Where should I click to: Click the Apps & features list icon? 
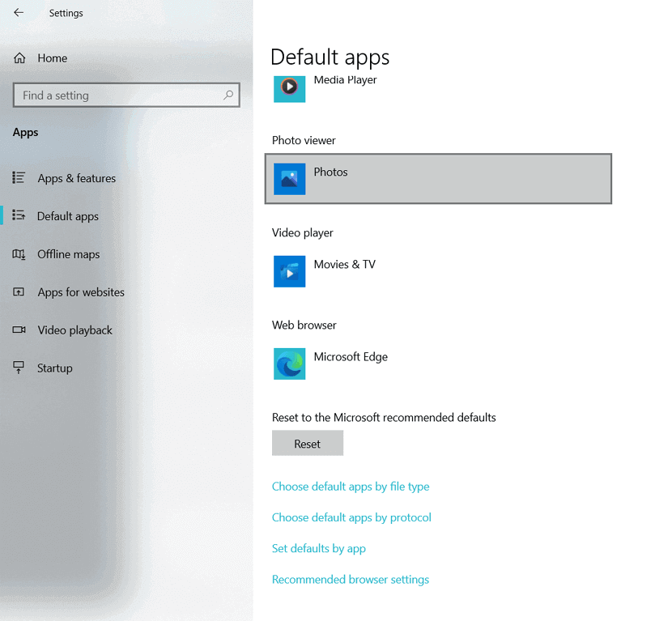[x=19, y=177]
